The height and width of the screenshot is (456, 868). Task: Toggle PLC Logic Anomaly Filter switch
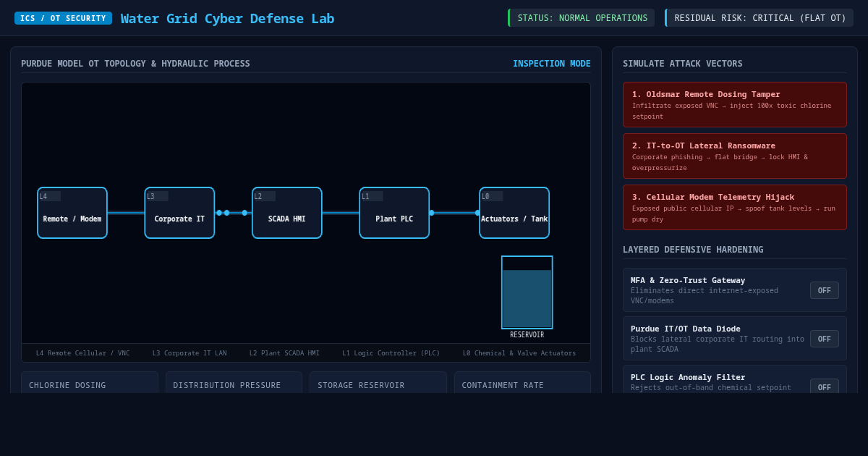tap(824, 387)
